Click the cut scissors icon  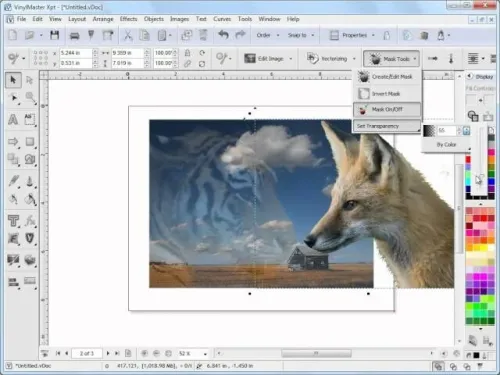point(128,35)
